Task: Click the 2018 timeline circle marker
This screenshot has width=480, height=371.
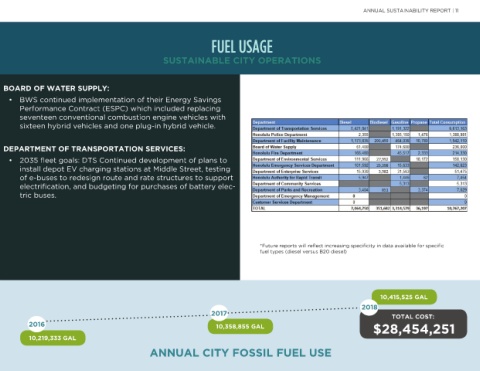Action: pos(369,307)
